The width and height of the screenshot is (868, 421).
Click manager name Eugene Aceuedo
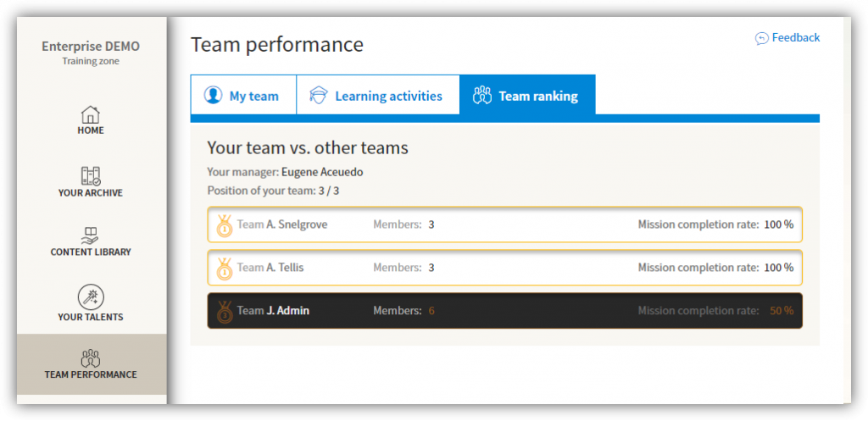[322, 172]
